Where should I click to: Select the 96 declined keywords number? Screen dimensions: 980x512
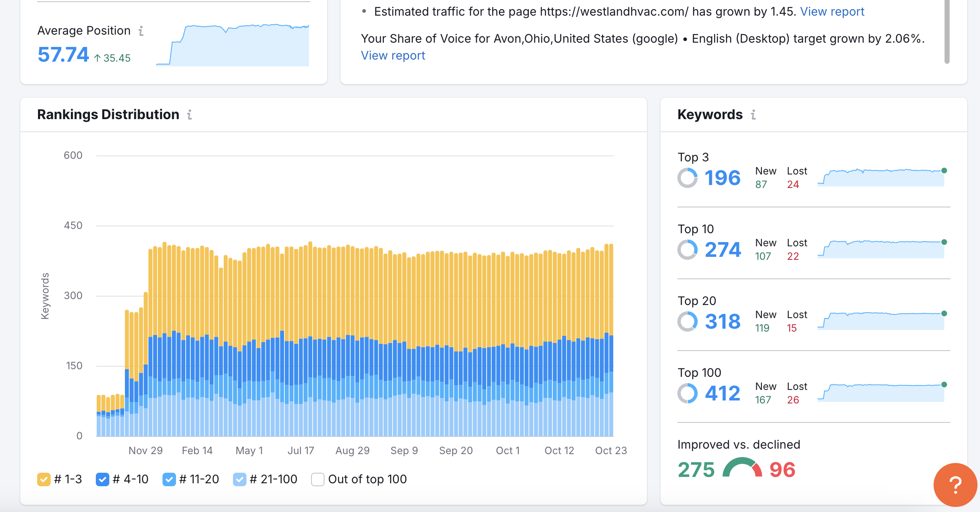tap(782, 470)
